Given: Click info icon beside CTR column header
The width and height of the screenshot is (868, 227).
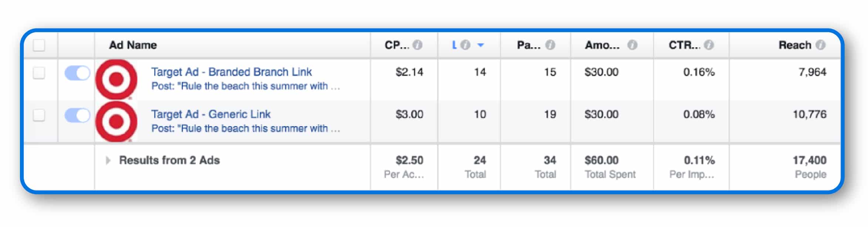Looking at the screenshot, I should coord(709,45).
